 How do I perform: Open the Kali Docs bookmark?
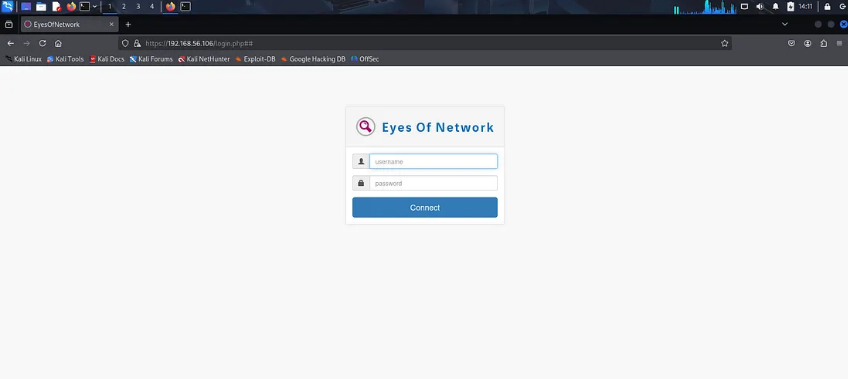107,59
